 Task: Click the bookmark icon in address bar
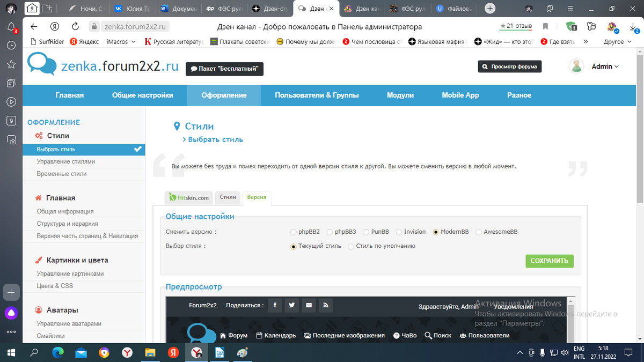click(545, 26)
